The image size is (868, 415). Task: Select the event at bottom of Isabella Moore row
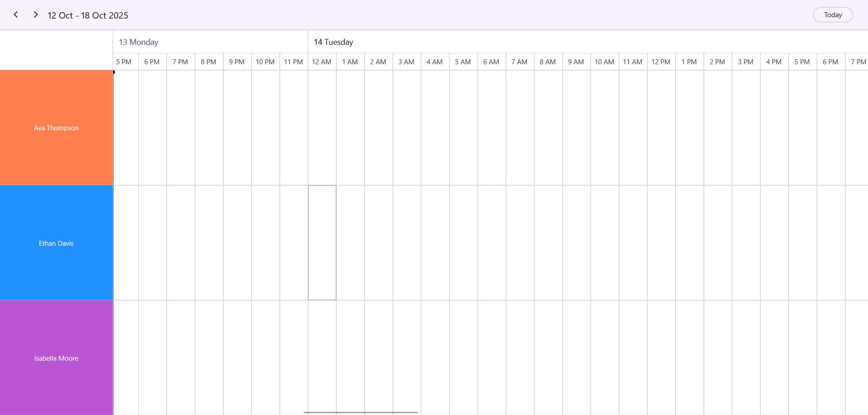pos(361,412)
